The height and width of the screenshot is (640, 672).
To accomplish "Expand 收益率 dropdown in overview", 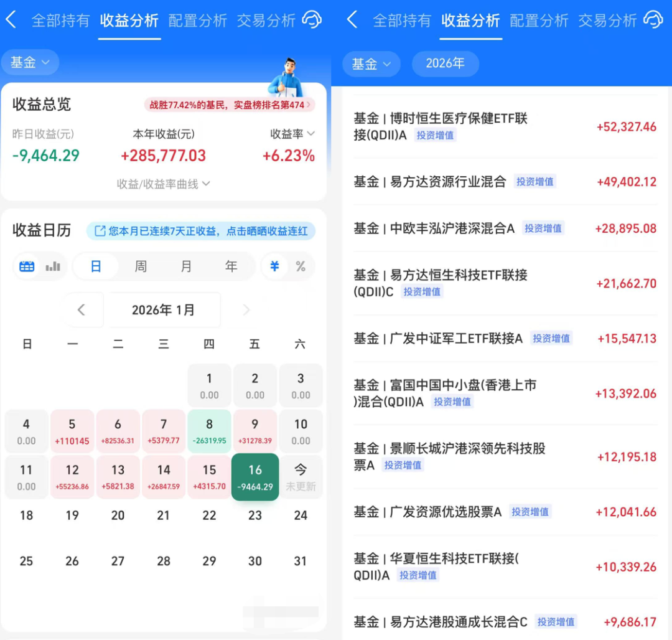I will pyautogui.click(x=292, y=134).
